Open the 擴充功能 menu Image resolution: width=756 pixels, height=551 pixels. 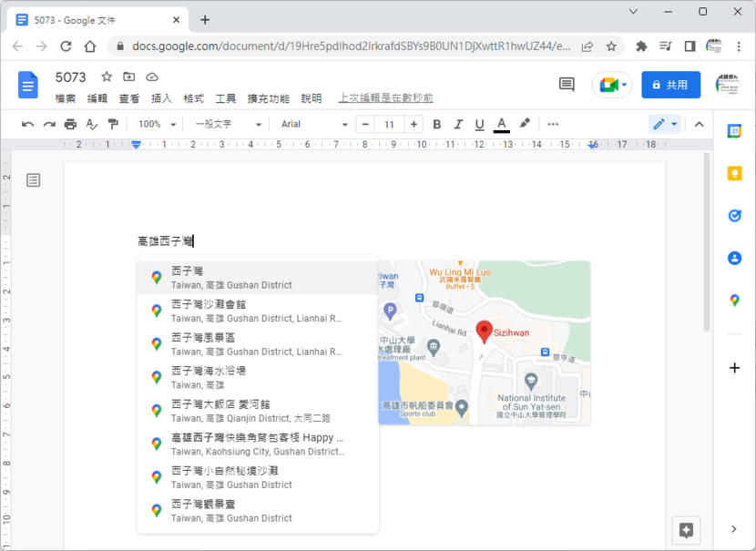click(269, 98)
